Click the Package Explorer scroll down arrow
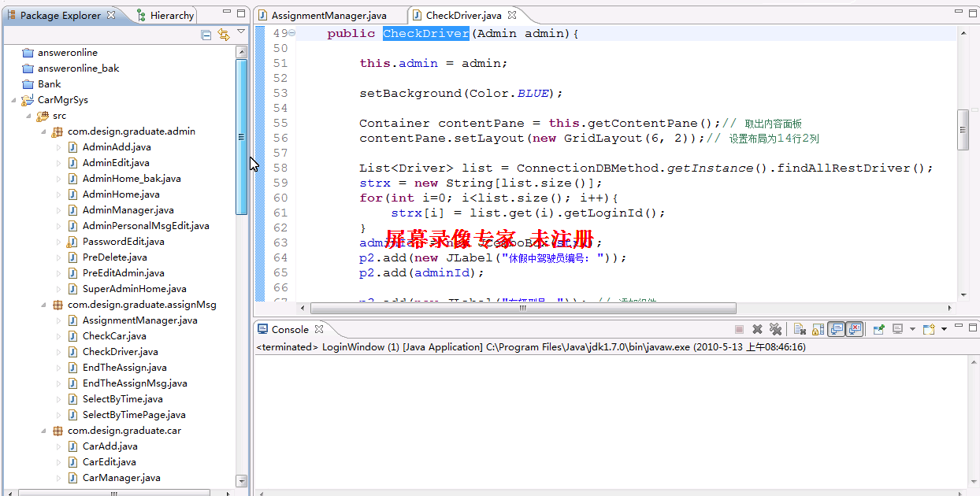This screenshot has width=980, height=496. point(241,480)
